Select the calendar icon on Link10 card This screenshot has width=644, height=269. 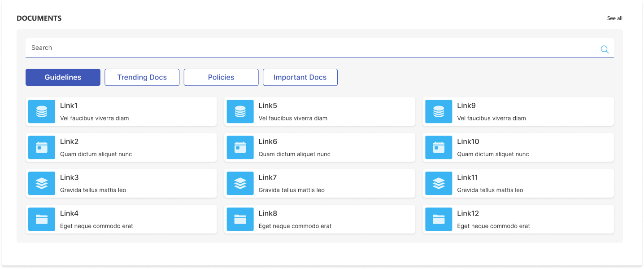[x=438, y=147]
